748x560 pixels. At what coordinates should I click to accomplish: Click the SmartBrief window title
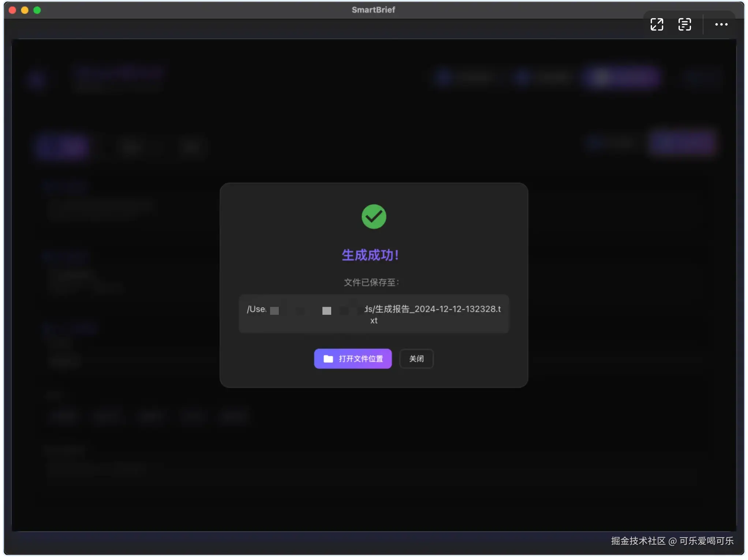(x=373, y=10)
